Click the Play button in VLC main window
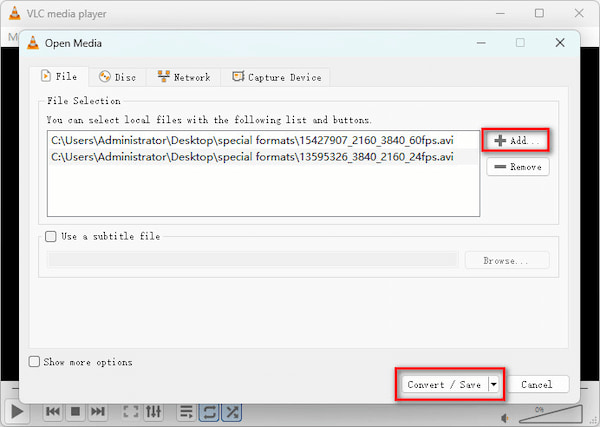Screen dimensions: 600x427 16,412
